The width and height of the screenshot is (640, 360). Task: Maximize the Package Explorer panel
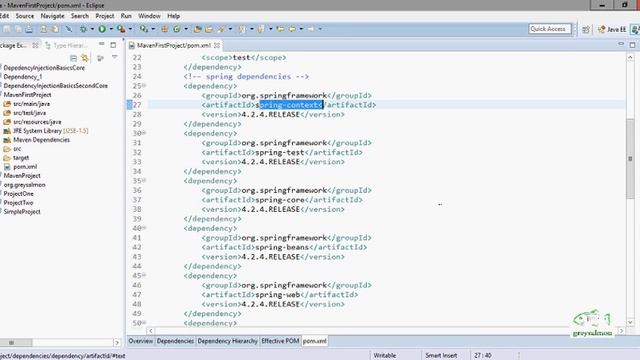tap(113, 45)
